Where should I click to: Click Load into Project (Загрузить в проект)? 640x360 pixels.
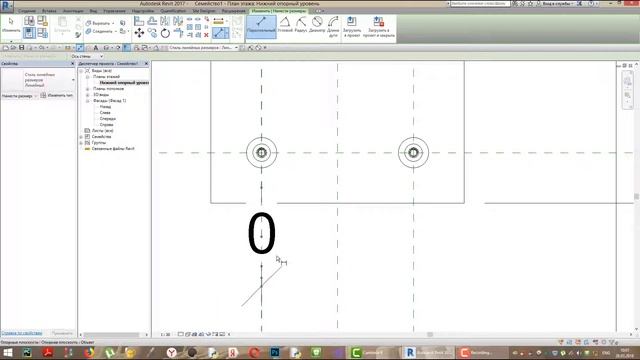(351, 27)
